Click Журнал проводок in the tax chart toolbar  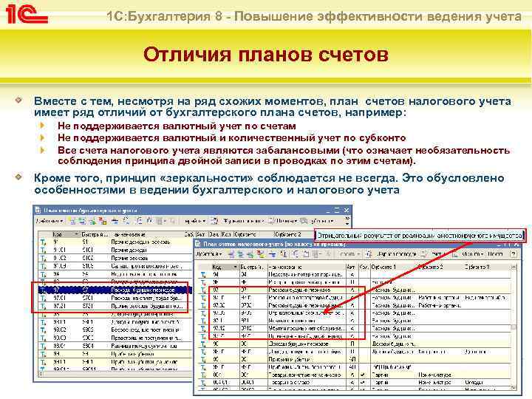(396, 253)
